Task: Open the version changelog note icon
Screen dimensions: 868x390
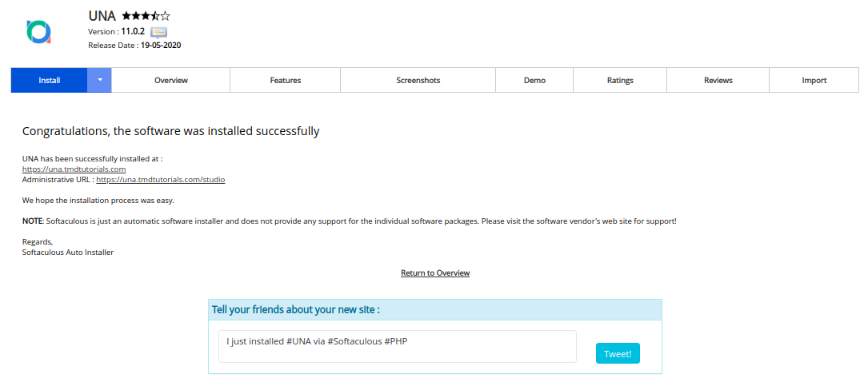Action: [x=158, y=32]
